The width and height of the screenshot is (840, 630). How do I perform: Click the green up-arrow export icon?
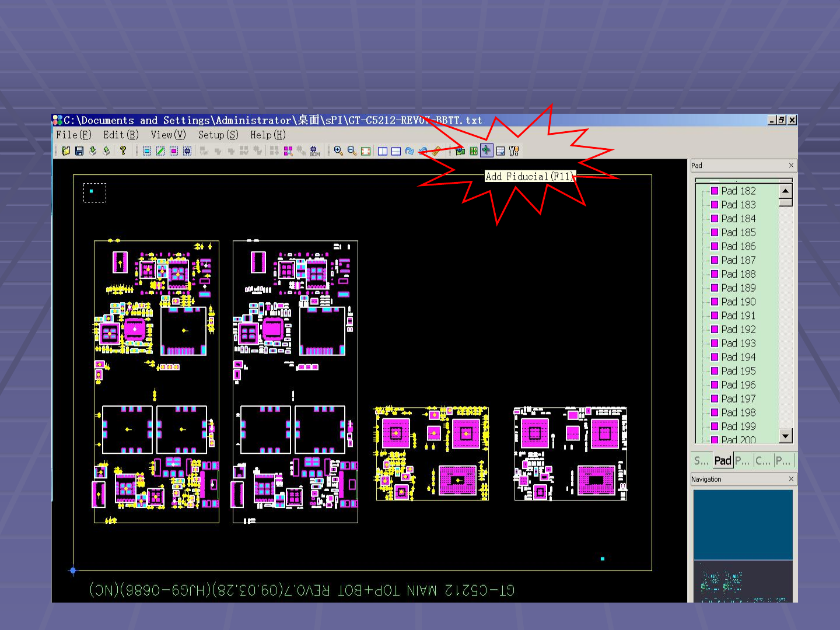(x=106, y=151)
